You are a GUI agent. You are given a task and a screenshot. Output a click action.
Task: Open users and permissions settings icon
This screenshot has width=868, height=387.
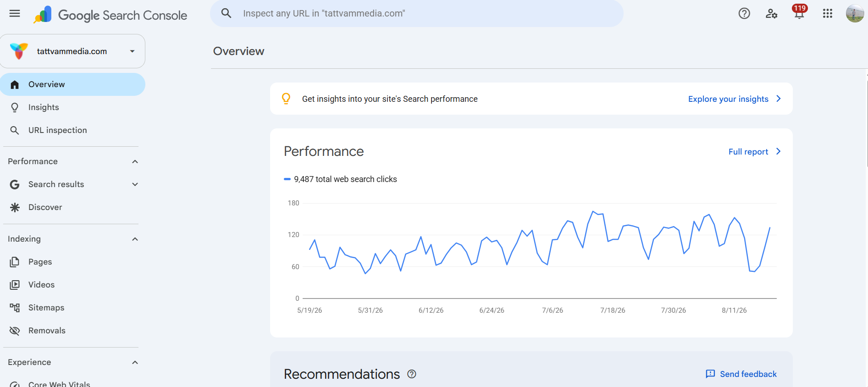point(772,14)
